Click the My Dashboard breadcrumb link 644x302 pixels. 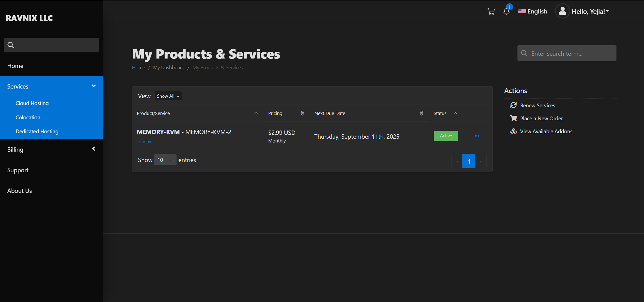169,67
